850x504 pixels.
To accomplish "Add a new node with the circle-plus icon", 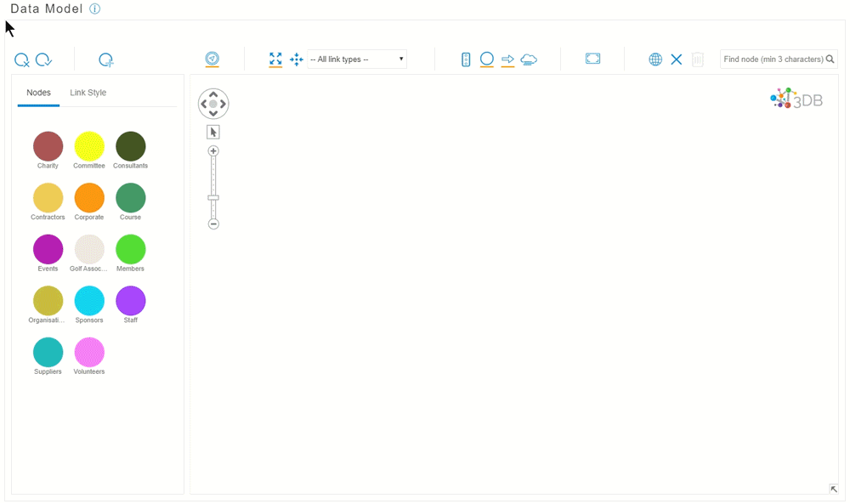I will [x=105, y=59].
